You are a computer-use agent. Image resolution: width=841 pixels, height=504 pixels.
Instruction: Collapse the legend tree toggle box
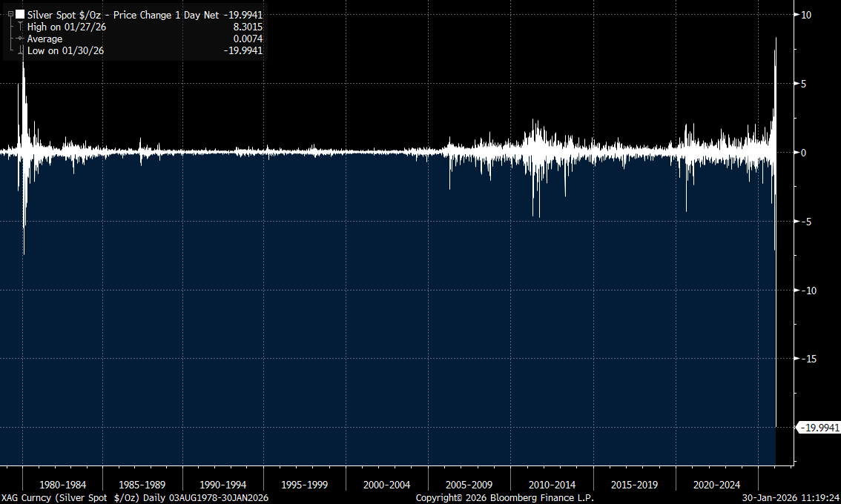tap(10, 15)
